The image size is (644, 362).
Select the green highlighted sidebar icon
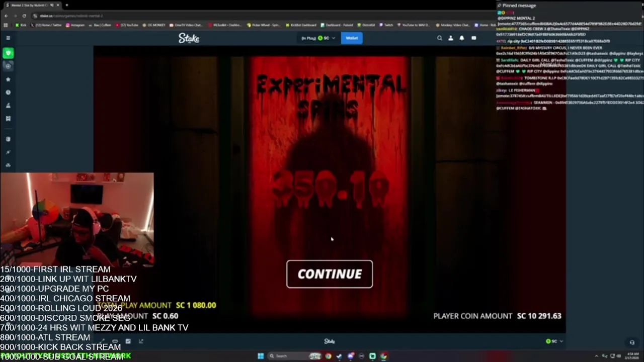8,53
